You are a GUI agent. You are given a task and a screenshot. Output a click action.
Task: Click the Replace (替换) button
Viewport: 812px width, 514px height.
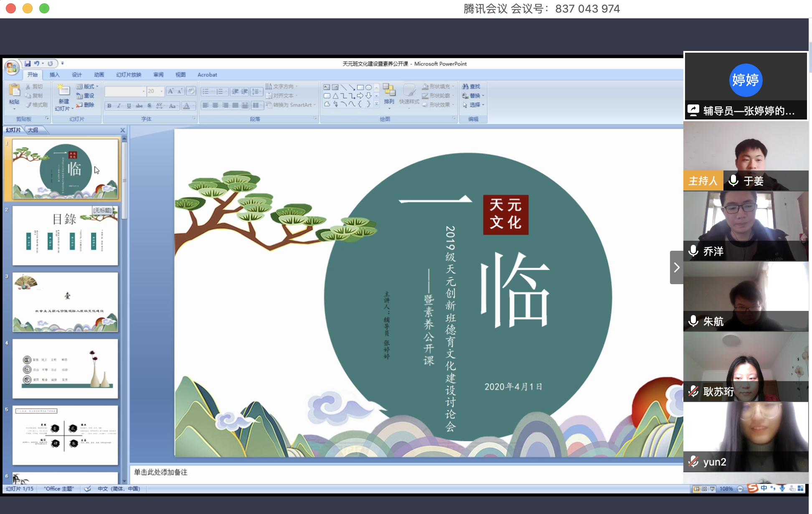click(x=474, y=96)
